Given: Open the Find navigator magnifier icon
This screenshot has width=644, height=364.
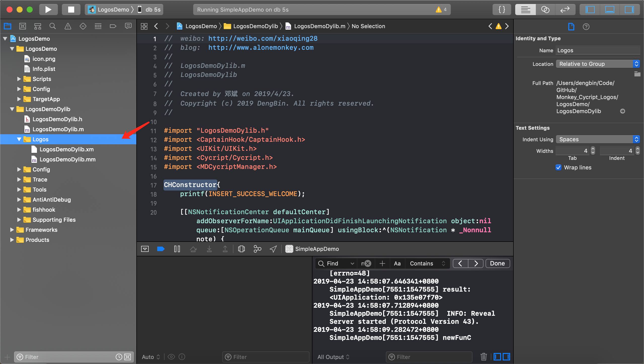Looking at the screenshot, I should pos(53,26).
